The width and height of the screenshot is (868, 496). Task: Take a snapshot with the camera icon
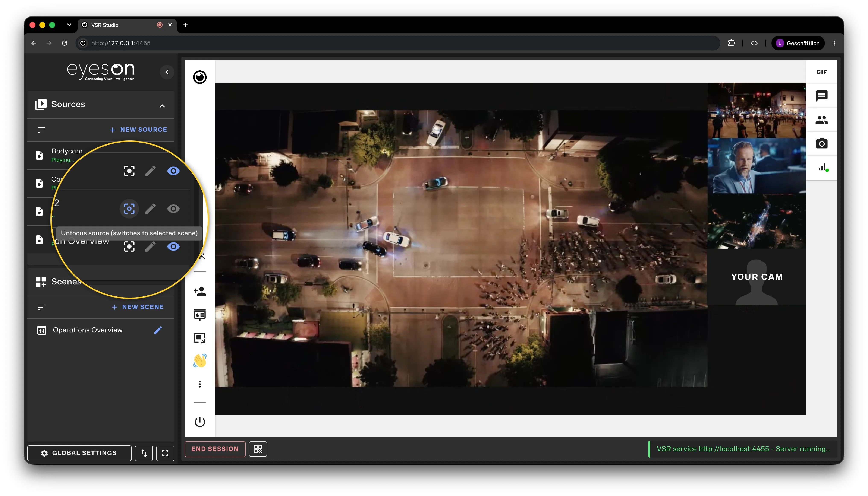click(x=822, y=144)
